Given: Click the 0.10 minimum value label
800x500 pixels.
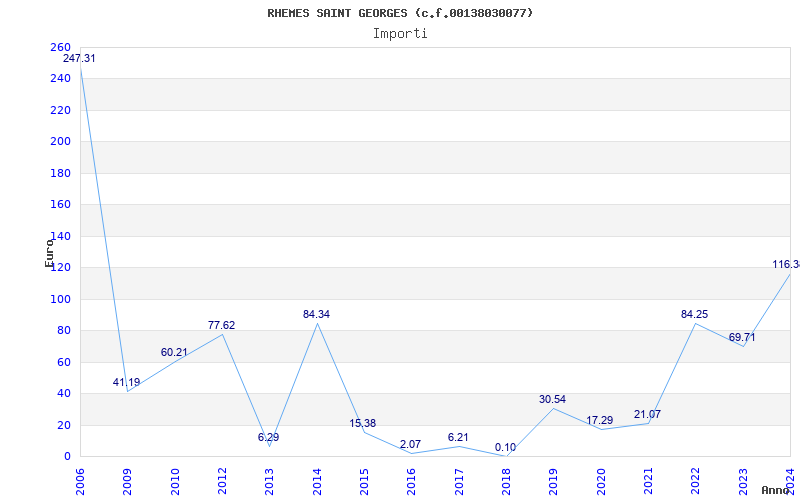Looking at the screenshot, I should coord(505,447).
